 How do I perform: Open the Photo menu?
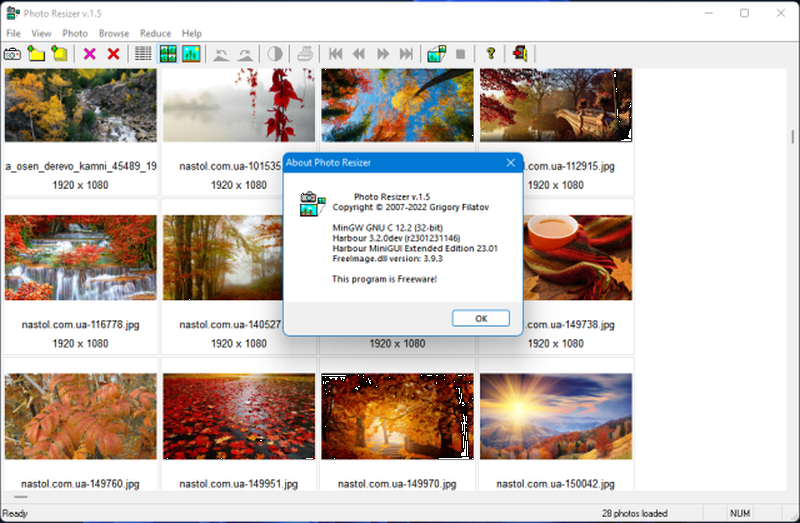(x=75, y=33)
